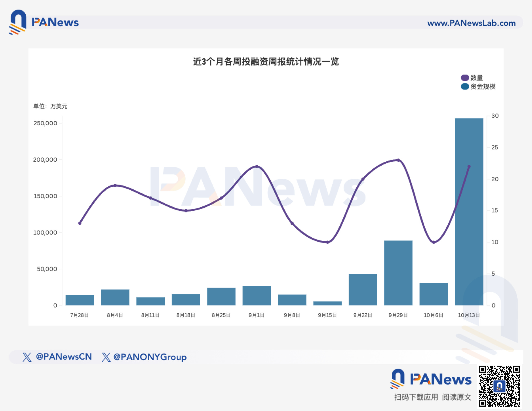Open the @PANewsCN handle link
Screen dimensions: 532x411
64,357
